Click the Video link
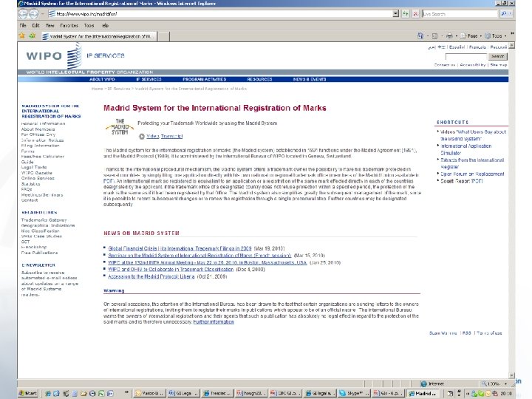Viewport: 532px width, 399px height. point(153,136)
